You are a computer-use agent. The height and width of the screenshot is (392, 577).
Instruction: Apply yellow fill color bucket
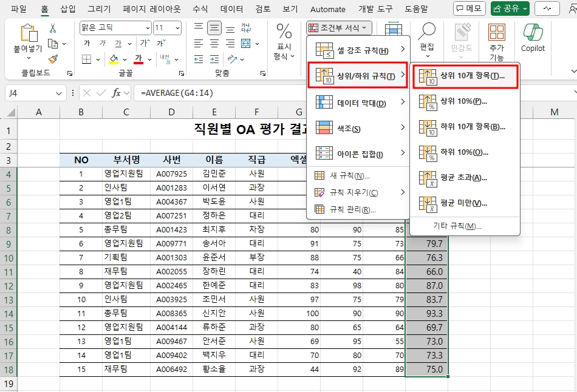(x=114, y=59)
